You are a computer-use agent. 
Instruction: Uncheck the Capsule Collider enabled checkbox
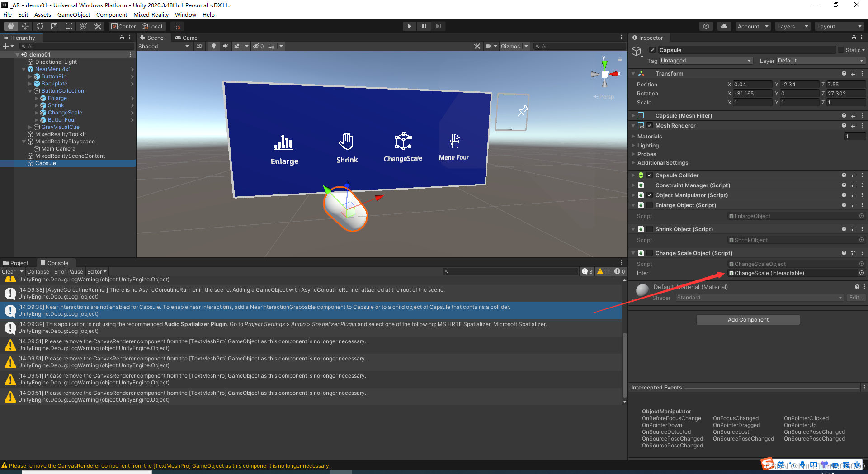pyautogui.click(x=650, y=175)
